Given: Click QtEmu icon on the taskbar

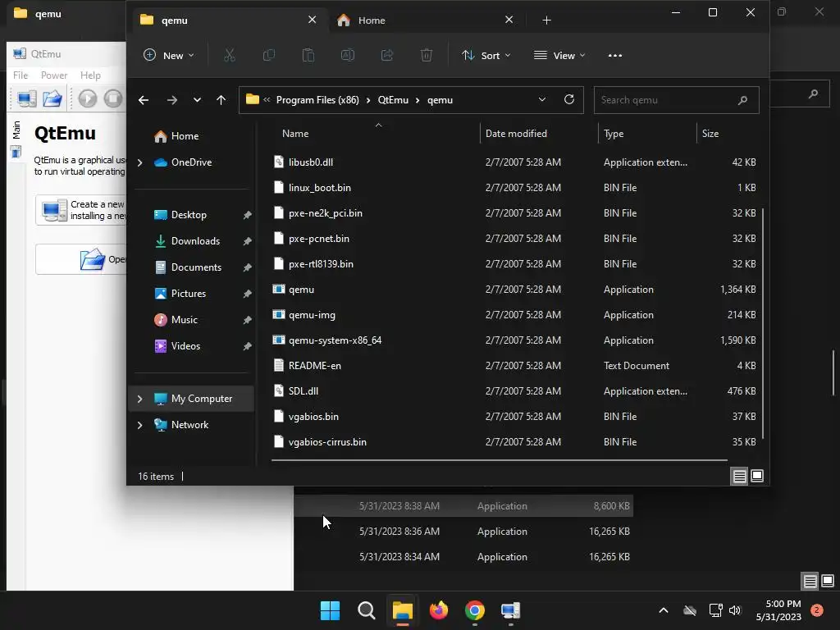Looking at the screenshot, I should [510, 610].
